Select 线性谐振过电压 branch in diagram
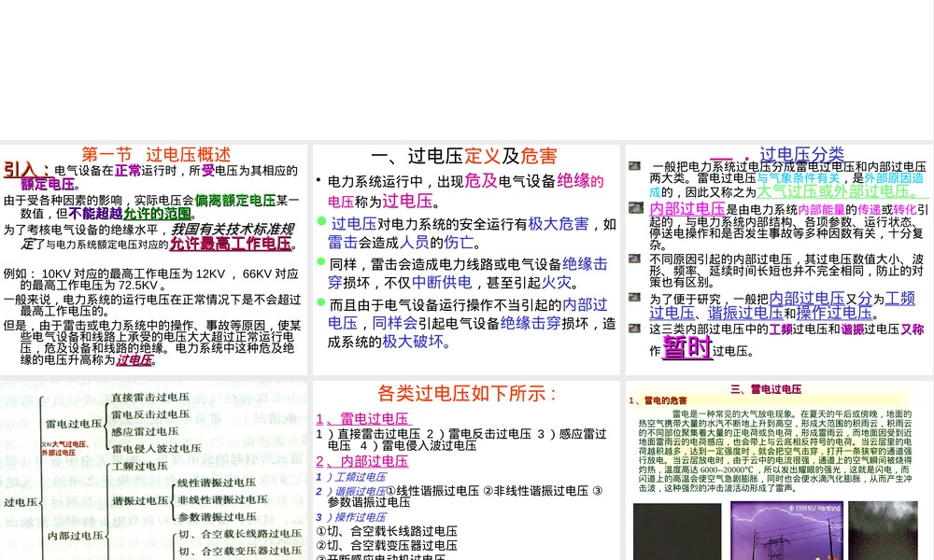The height and width of the screenshot is (560, 934). pyautogui.click(x=217, y=483)
